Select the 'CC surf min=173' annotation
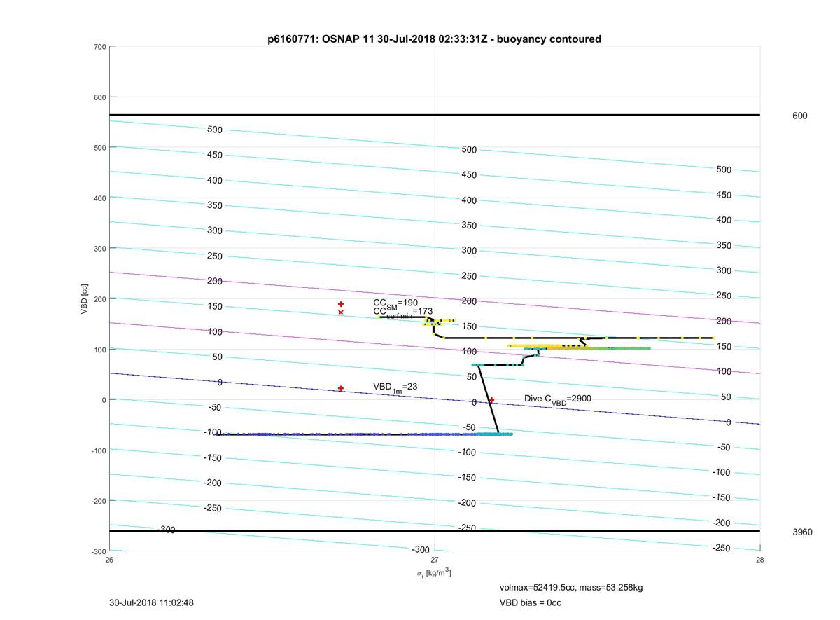The image size is (840, 620). (x=402, y=312)
